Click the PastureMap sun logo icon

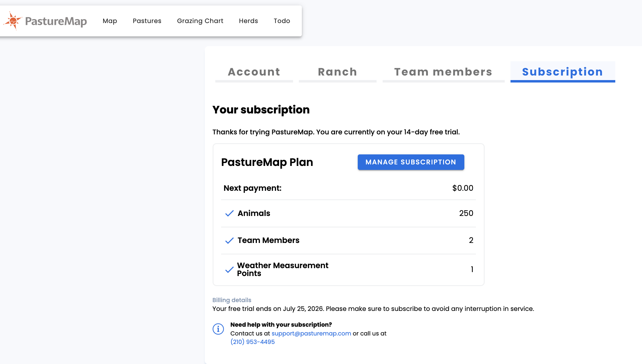coord(12,21)
